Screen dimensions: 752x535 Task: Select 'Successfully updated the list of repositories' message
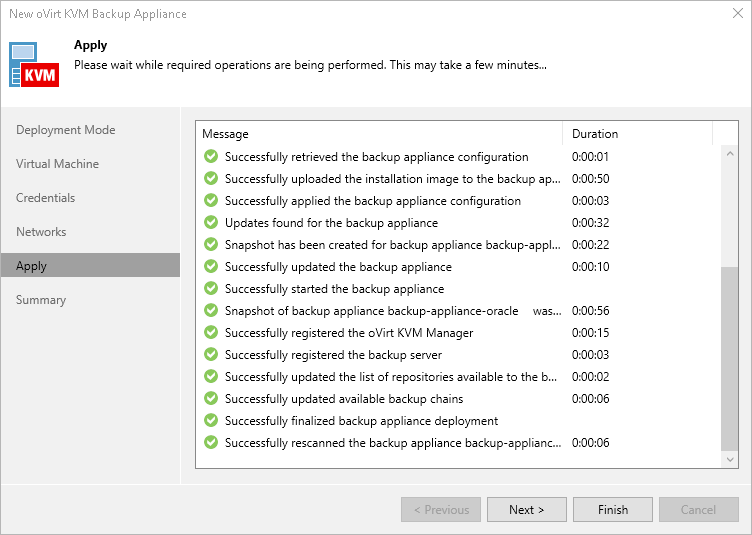click(x=391, y=377)
